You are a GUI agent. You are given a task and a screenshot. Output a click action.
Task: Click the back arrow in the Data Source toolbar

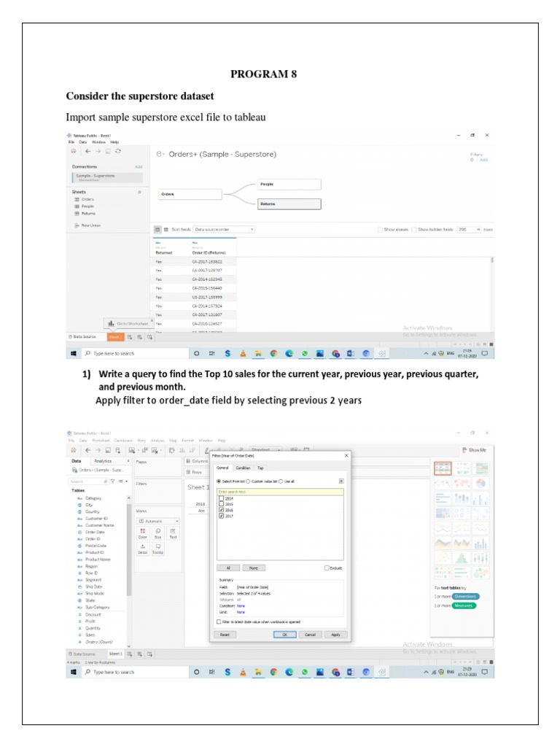(88, 151)
